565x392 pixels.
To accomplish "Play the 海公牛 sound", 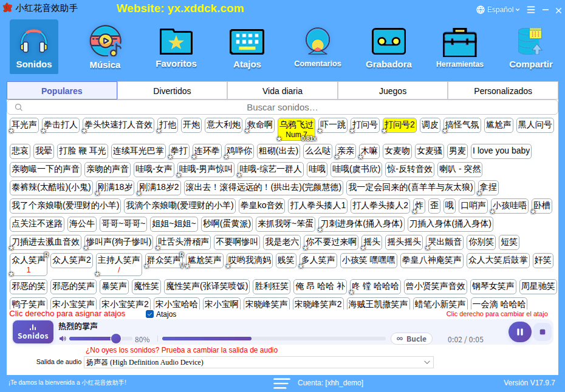I will [82, 224].
